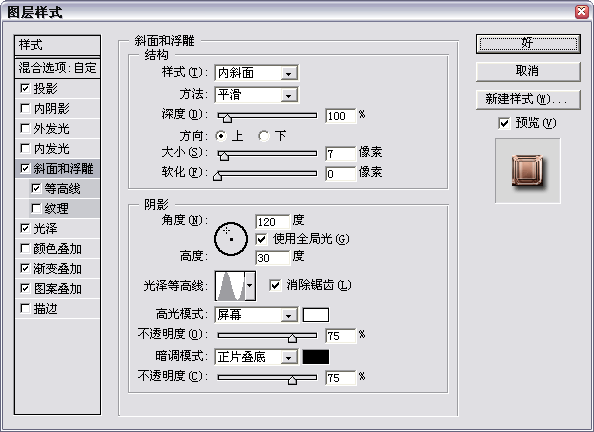Click the black shadow color swatch
The height and width of the screenshot is (432, 594).
[x=316, y=357]
